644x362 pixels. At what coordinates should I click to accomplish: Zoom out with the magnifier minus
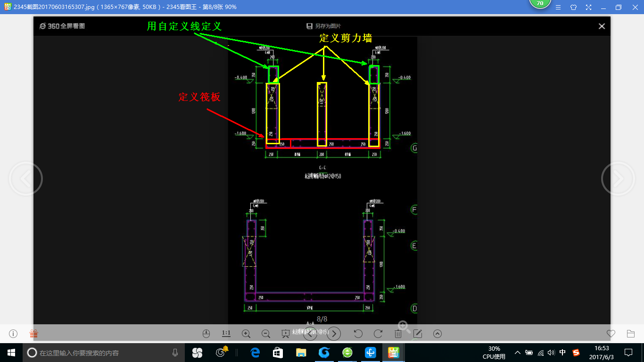tap(266, 334)
